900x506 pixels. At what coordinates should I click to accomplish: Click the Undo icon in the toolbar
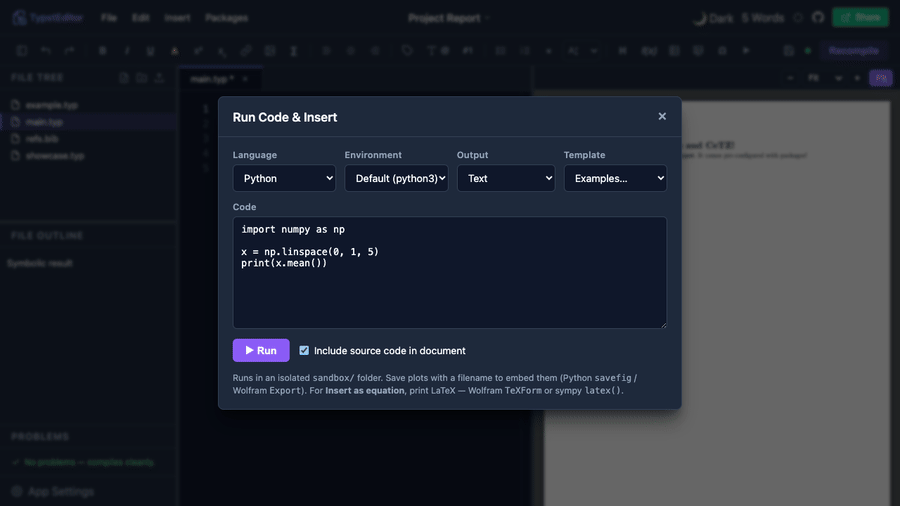[x=45, y=50]
